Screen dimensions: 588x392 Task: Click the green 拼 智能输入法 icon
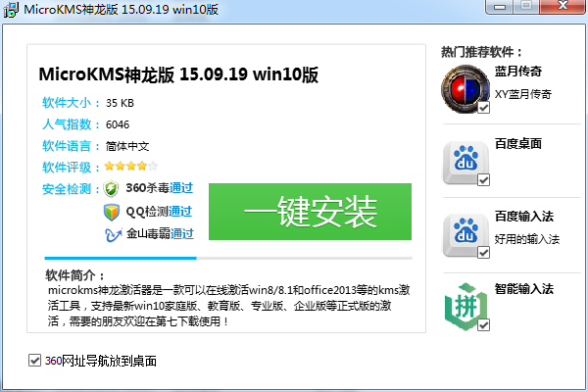(465, 307)
